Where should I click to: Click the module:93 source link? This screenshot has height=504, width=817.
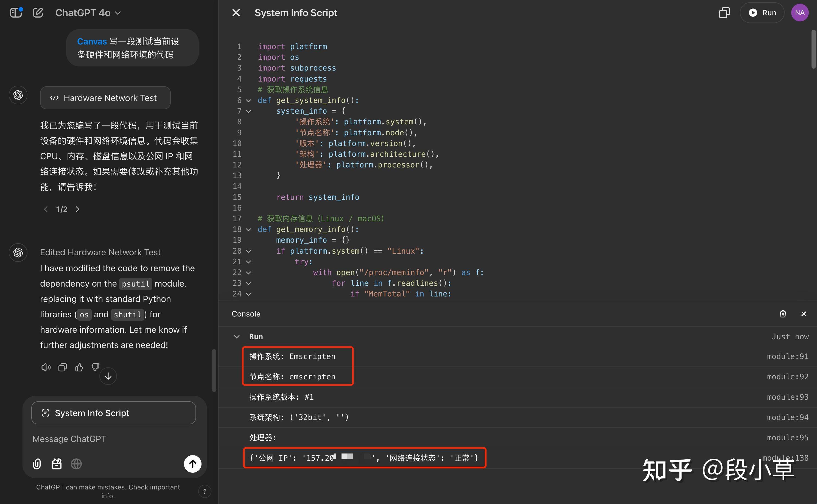tap(788, 397)
